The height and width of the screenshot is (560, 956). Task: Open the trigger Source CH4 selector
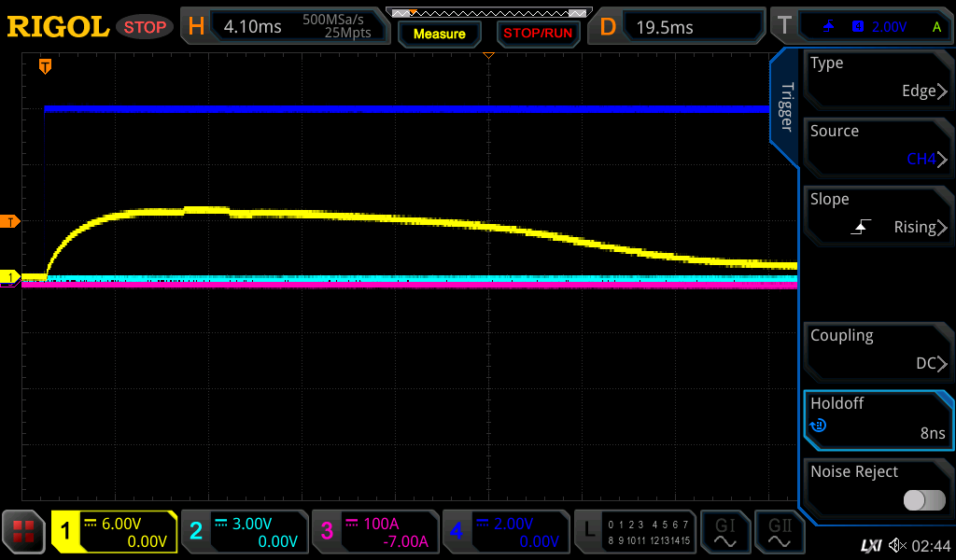tap(878, 146)
